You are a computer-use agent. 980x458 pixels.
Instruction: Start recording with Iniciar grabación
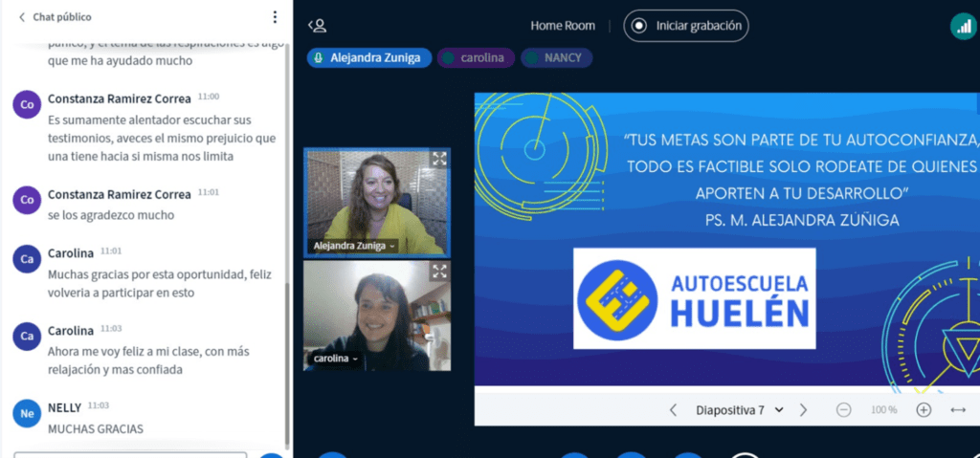[x=686, y=26]
